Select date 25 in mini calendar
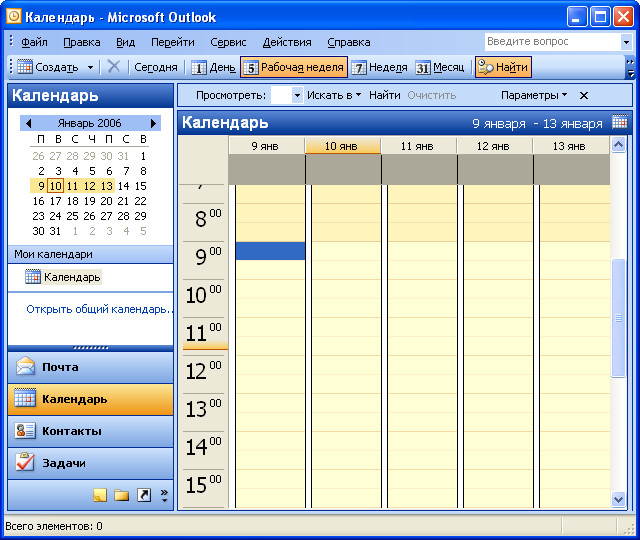This screenshot has width=640, height=540. point(72,216)
